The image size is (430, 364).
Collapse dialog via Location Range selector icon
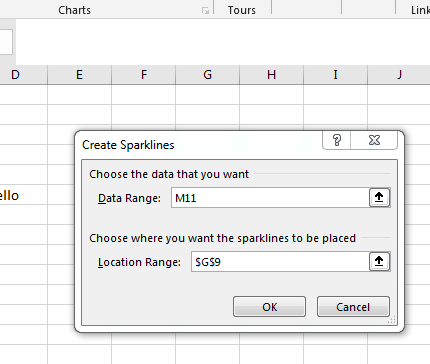coord(379,262)
